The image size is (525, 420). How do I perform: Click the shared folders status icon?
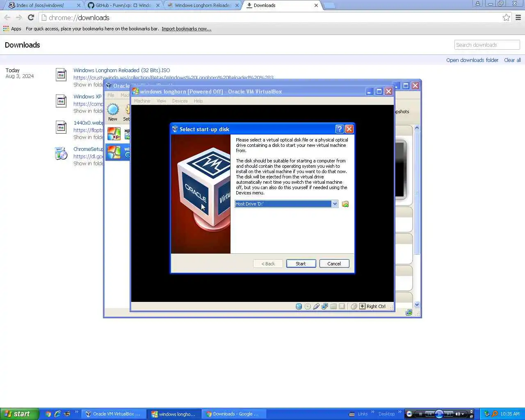click(x=333, y=306)
